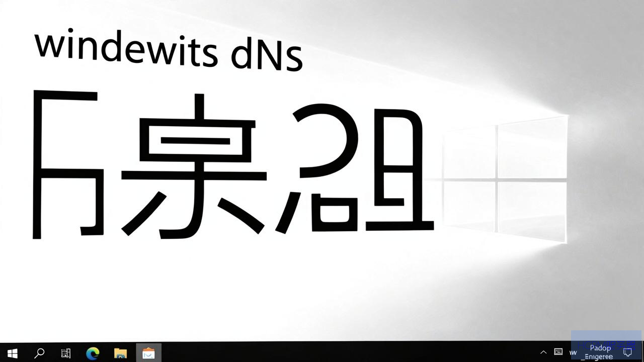Expand hidden system tray icons chevron
This screenshot has width=644, height=362.
pyautogui.click(x=543, y=352)
